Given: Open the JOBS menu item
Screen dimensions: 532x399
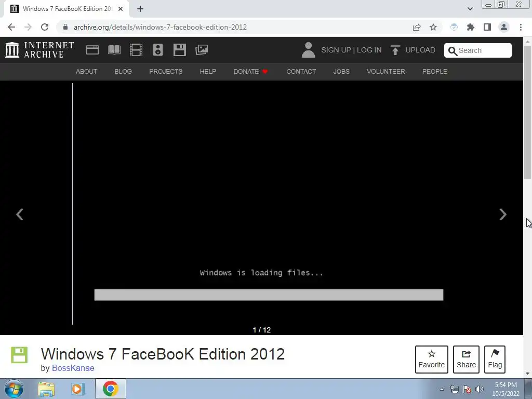Looking at the screenshot, I should click(x=341, y=72).
